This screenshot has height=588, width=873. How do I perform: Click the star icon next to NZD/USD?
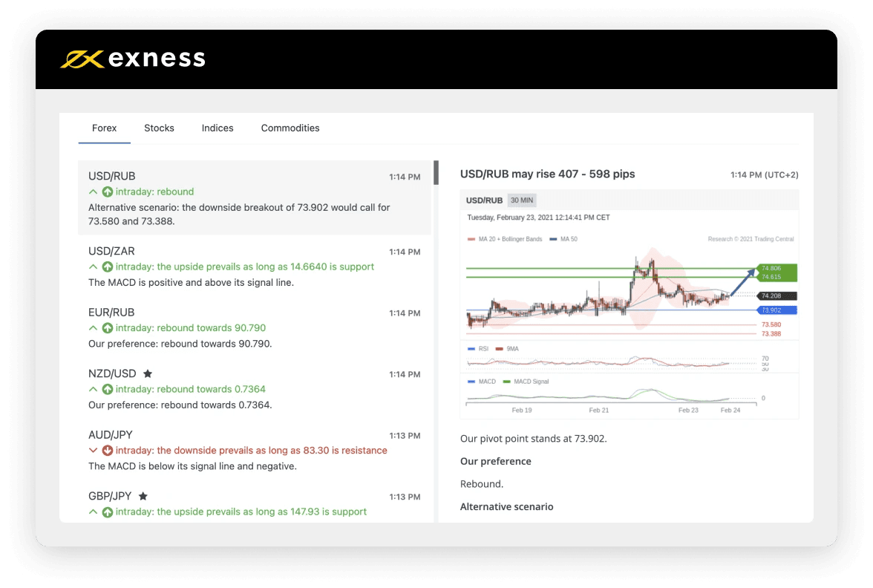pos(148,373)
